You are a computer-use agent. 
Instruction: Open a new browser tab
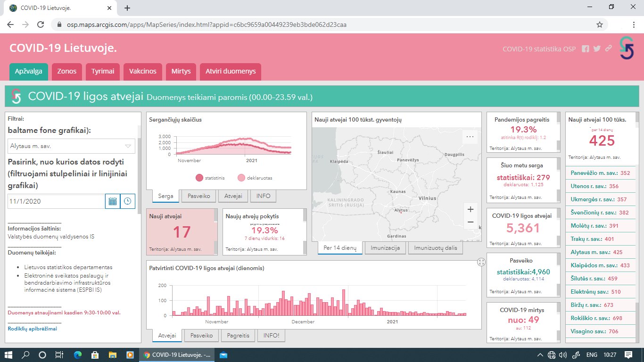tap(127, 8)
